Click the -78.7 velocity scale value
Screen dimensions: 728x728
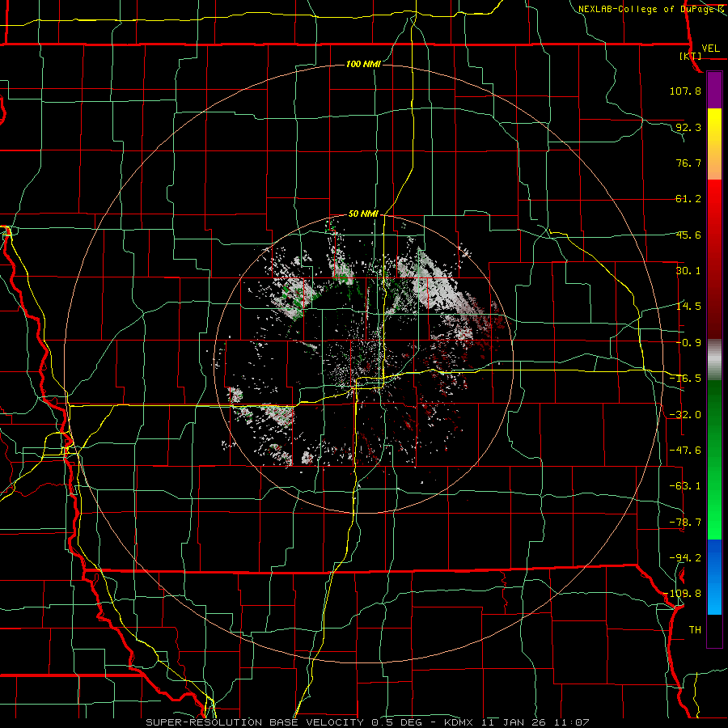(x=685, y=523)
